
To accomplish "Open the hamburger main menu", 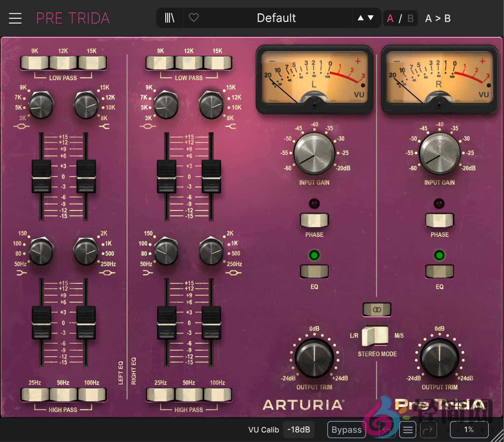I will [15, 18].
